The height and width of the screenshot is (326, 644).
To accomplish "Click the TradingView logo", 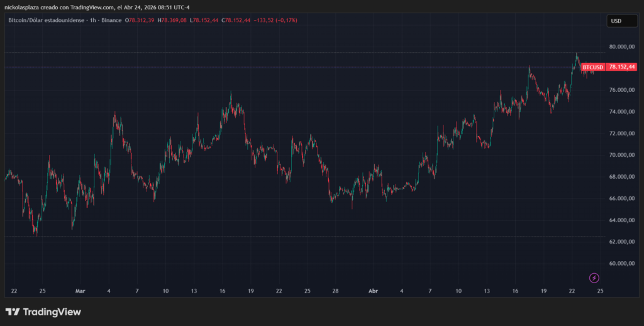I will tap(43, 312).
